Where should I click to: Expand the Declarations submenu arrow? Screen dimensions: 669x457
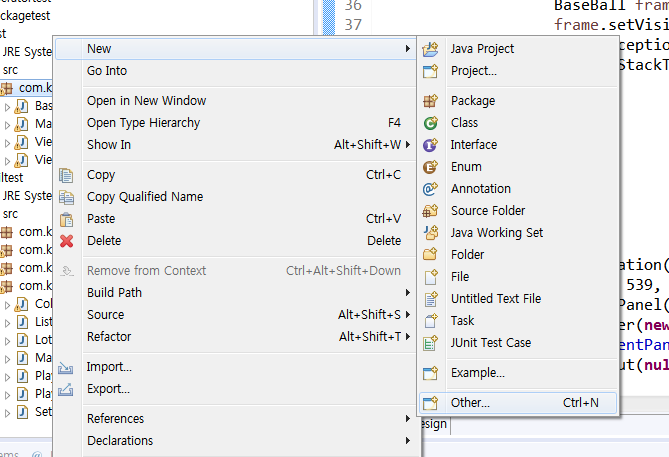(408, 441)
